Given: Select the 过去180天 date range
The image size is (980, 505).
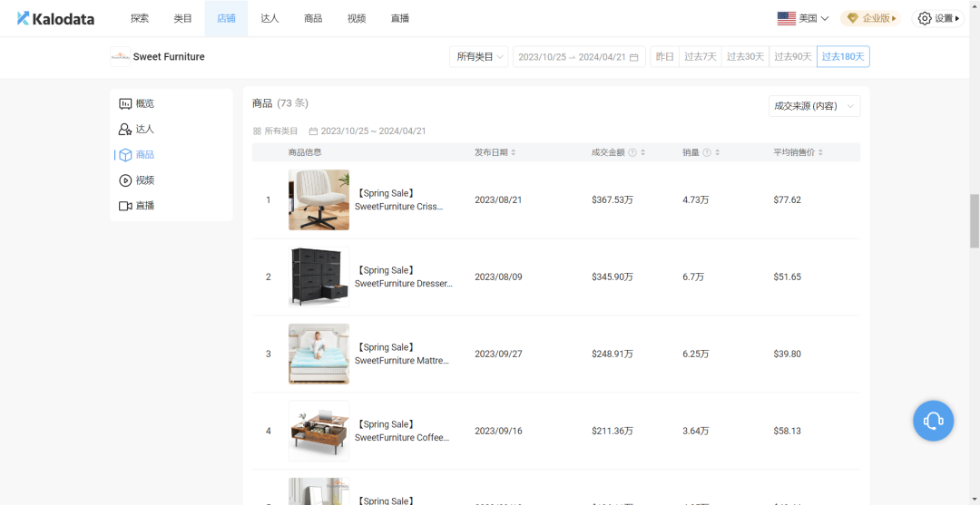Looking at the screenshot, I should [843, 57].
